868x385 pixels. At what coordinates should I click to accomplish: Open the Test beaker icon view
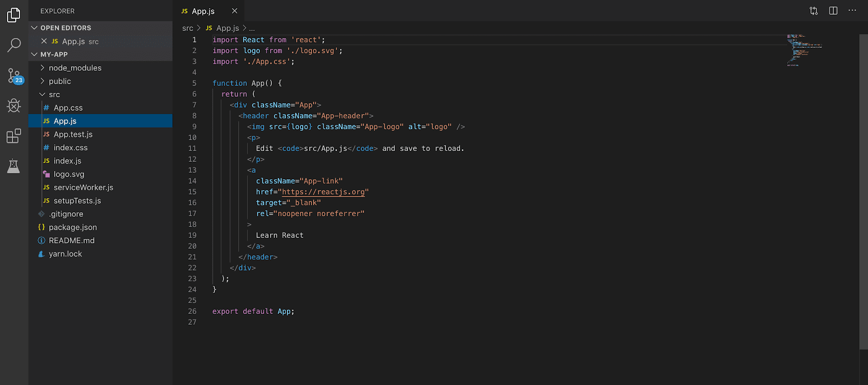click(14, 166)
